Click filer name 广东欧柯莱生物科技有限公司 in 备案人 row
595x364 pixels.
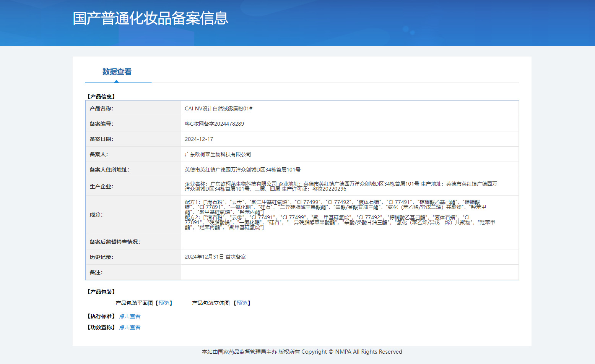(x=218, y=154)
